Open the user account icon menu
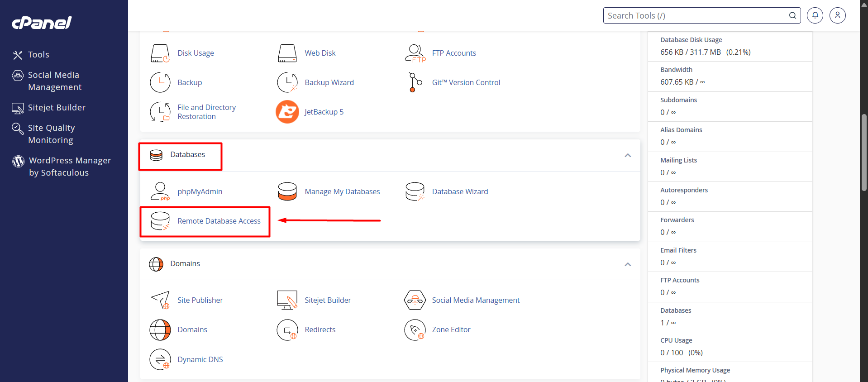The height and width of the screenshot is (382, 868). (x=837, y=15)
